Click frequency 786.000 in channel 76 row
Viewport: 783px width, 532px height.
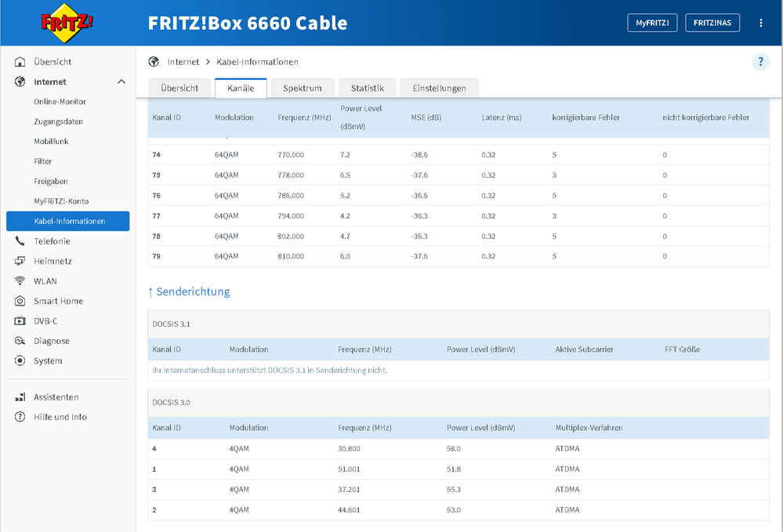click(x=291, y=196)
